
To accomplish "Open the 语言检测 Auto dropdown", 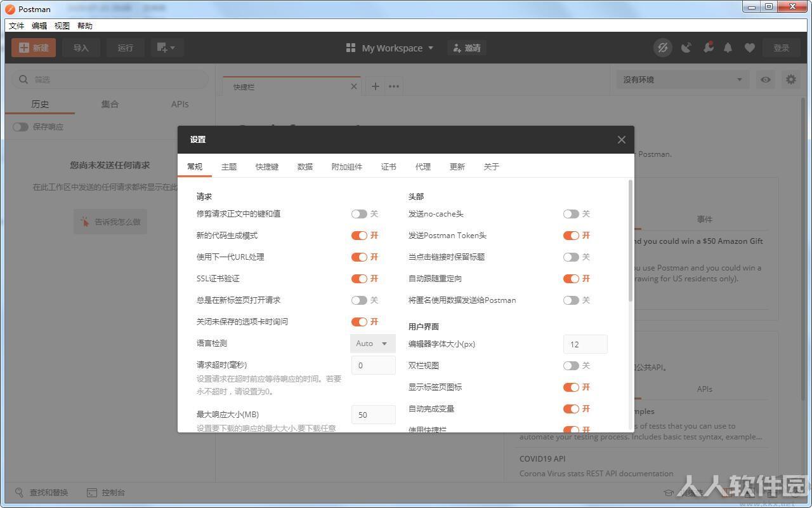I will click(373, 344).
